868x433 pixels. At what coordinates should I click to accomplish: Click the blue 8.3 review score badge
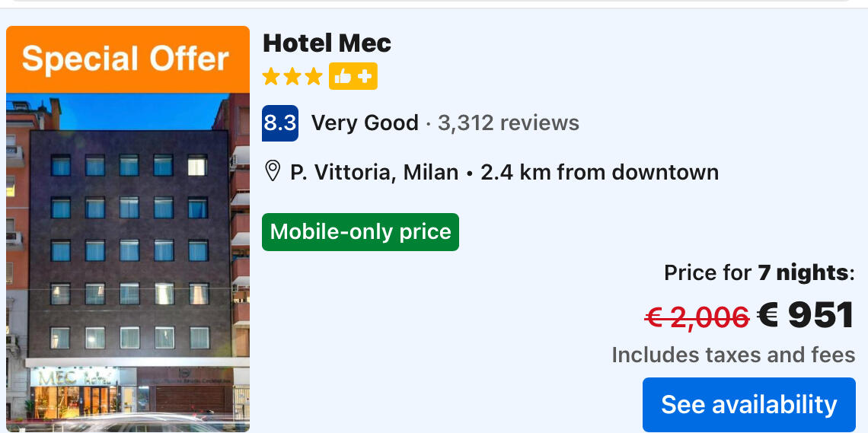coord(279,123)
